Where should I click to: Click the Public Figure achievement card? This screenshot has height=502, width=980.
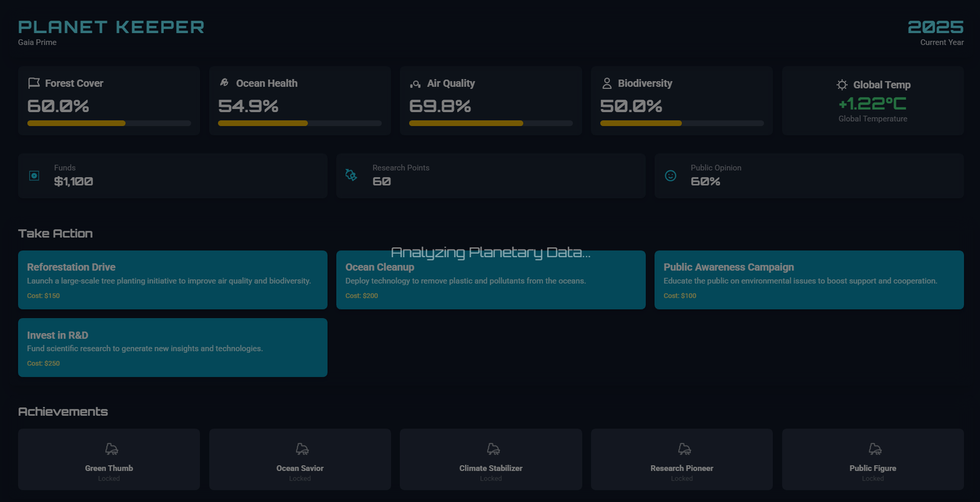pos(872,459)
